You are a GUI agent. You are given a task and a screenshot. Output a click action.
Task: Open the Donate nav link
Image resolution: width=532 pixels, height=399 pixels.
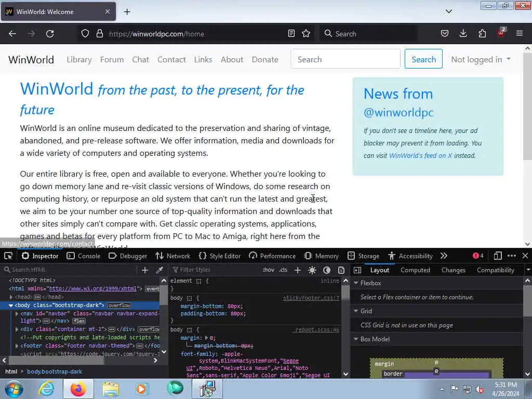pyautogui.click(x=265, y=59)
